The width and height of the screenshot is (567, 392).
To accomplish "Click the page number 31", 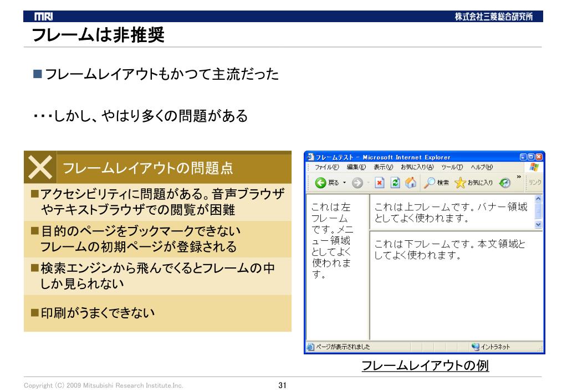I will (283, 385).
